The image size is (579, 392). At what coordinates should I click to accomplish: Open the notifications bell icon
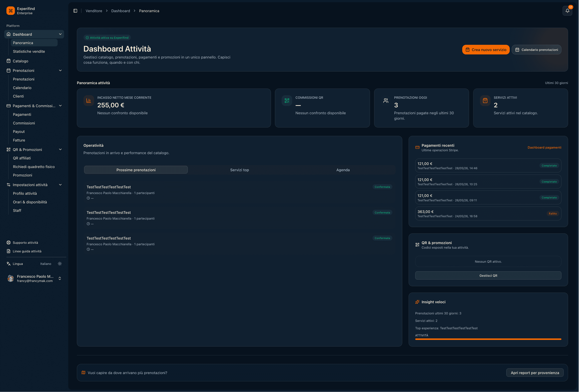567,11
